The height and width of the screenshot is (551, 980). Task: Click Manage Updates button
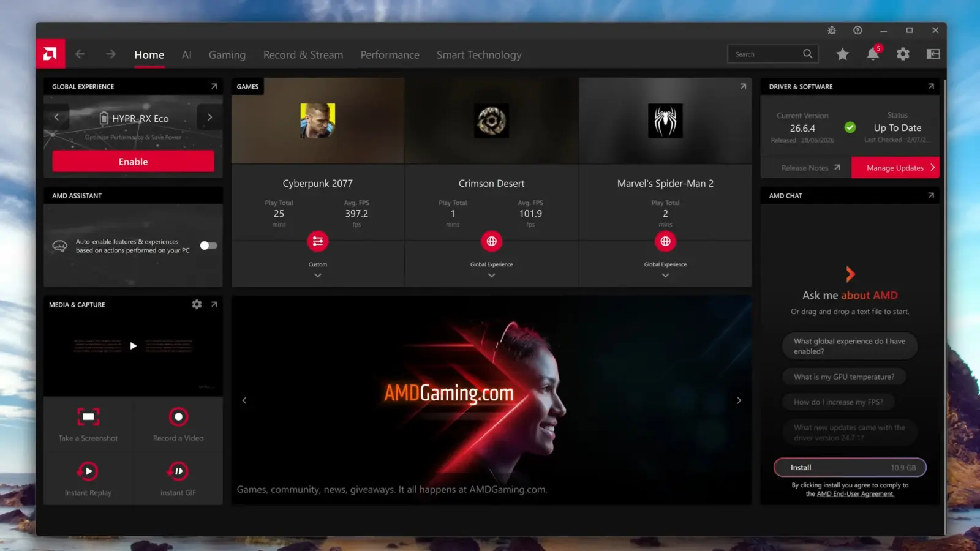pos(895,168)
